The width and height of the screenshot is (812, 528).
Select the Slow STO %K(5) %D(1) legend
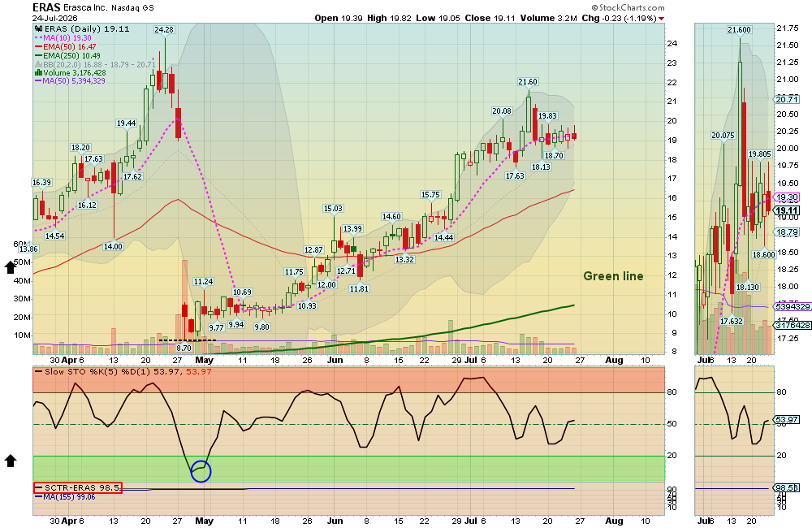pyautogui.click(x=123, y=371)
